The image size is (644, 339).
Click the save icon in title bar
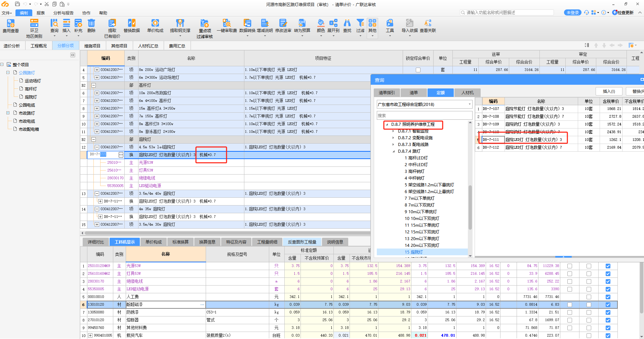(x=17, y=4)
